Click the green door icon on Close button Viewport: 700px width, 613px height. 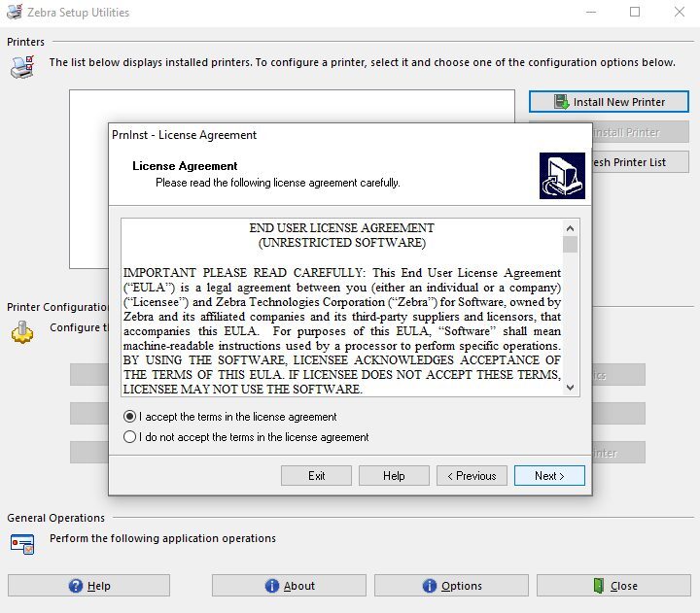click(599, 586)
